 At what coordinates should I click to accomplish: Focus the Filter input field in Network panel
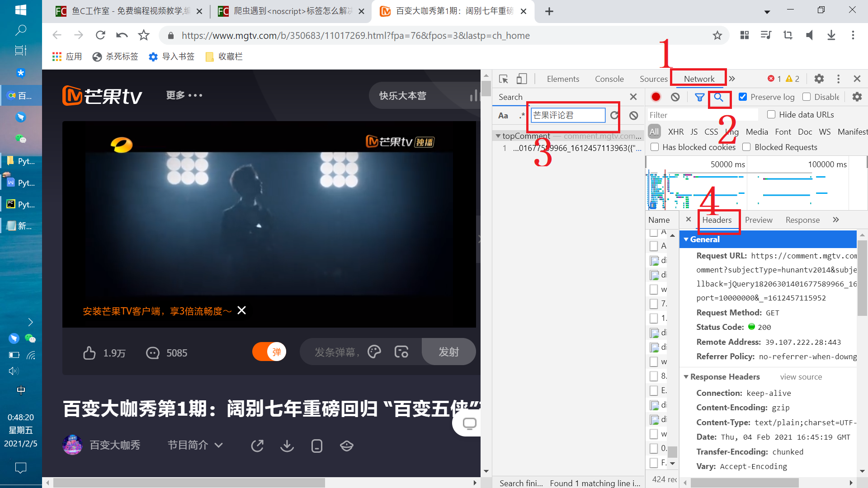[703, 115]
